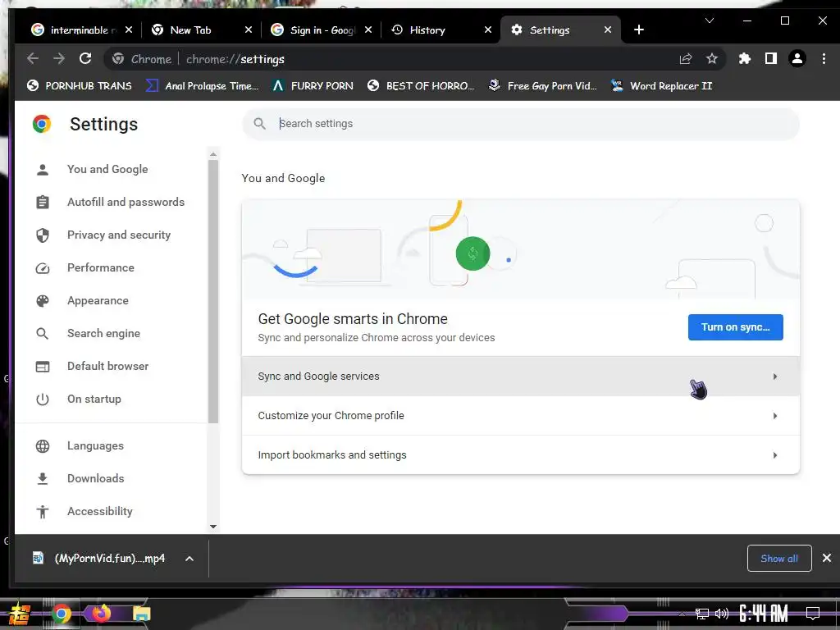Go to Autofill and passwords
Screen dimensions: 840x630
point(126,202)
